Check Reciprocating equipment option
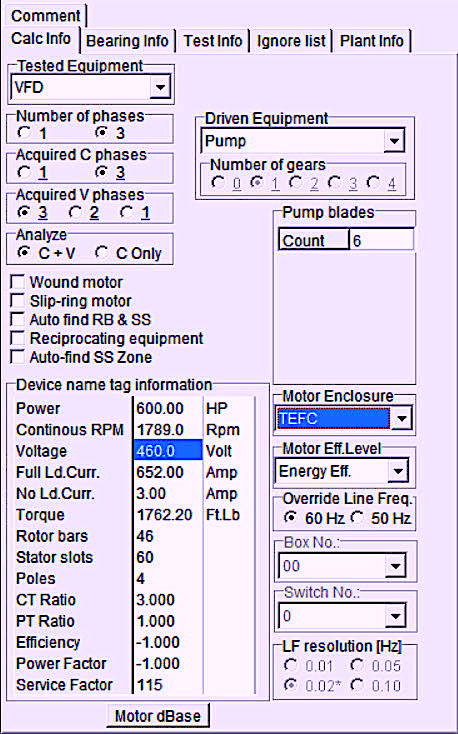This screenshot has height=734, width=458. click(17, 338)
